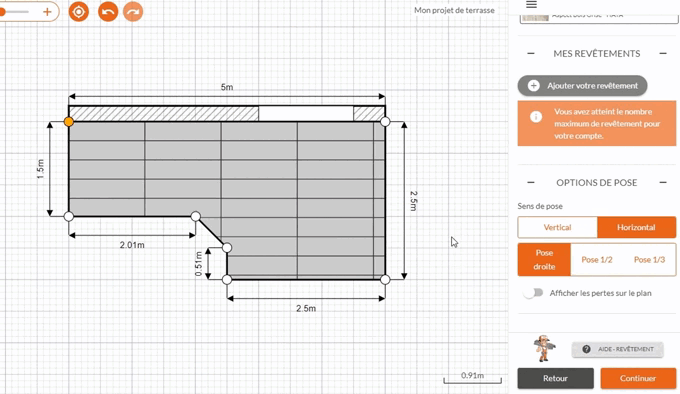Collapse MES REVÊTEMENTS with its right minus
This screenshot has width=680, height=394.
pyautogui.click(x=663, y=54)
